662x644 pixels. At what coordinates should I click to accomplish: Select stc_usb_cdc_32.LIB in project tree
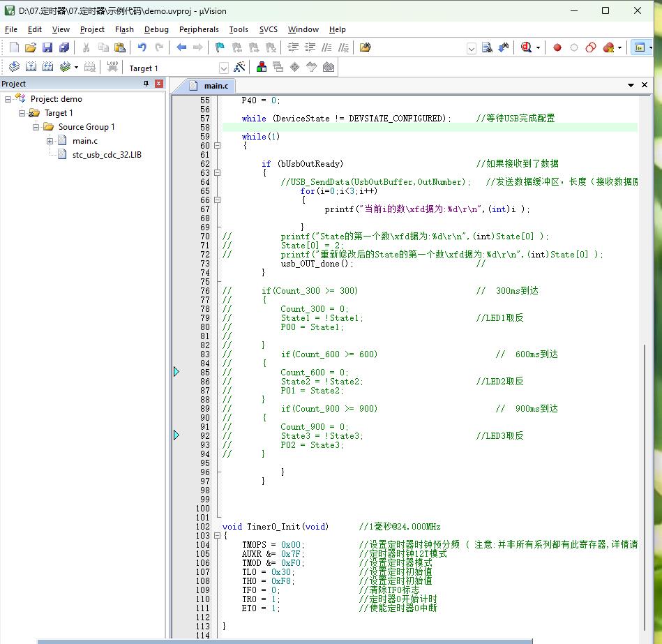pyautogui.click(x=107, y=155)
